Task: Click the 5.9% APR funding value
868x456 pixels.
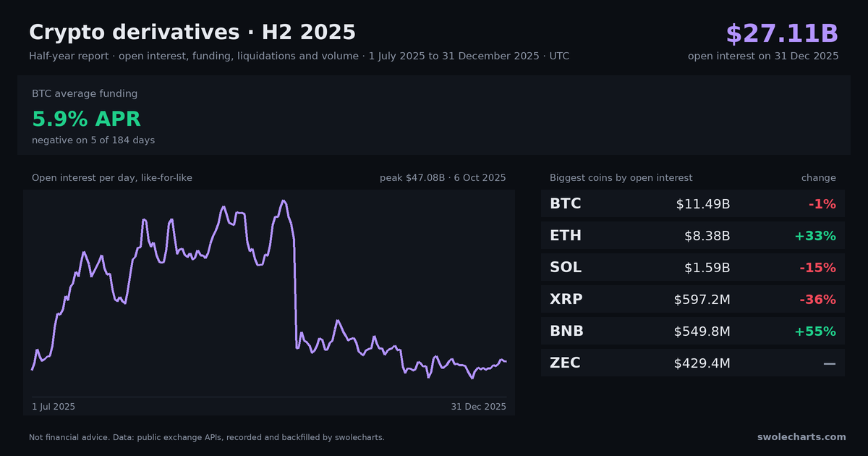Action: click(x=86, y=119)
